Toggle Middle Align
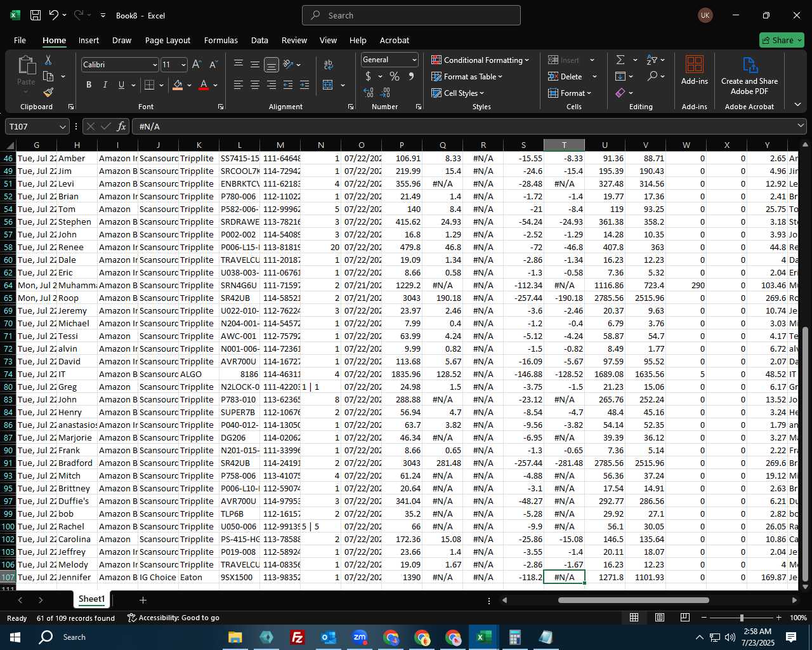The width and height of the screenshot is (812, 650). point(255,64)
